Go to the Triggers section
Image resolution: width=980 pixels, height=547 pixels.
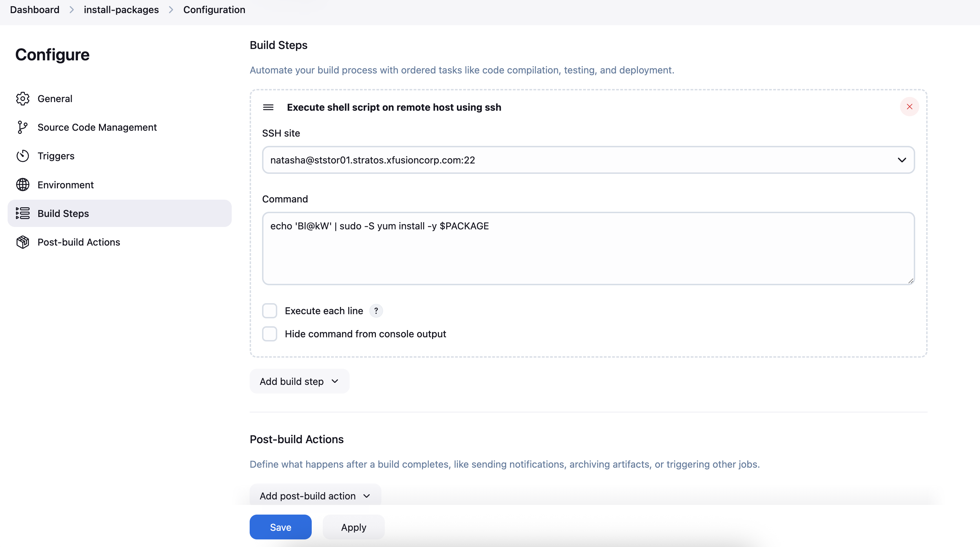coord(56,156)
